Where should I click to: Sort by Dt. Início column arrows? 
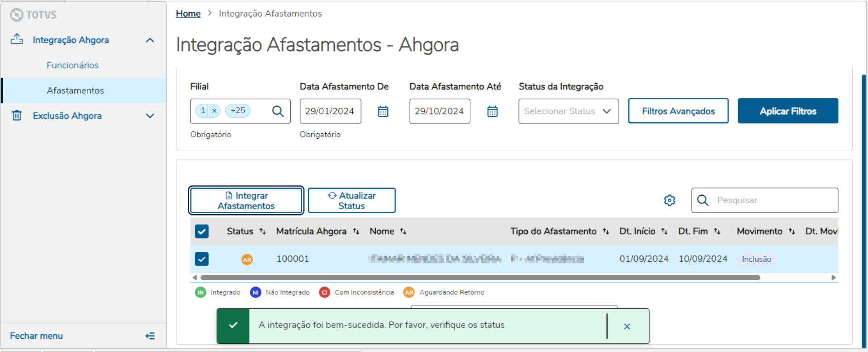[665, 232]
